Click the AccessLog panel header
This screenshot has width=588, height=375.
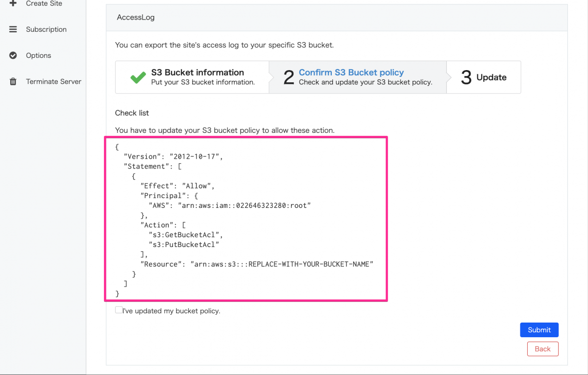tap(337, 17)
